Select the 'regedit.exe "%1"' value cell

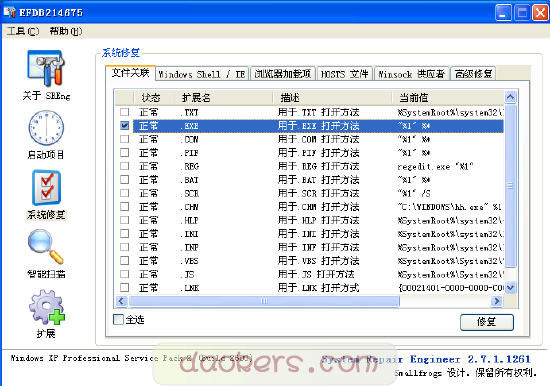435,166
